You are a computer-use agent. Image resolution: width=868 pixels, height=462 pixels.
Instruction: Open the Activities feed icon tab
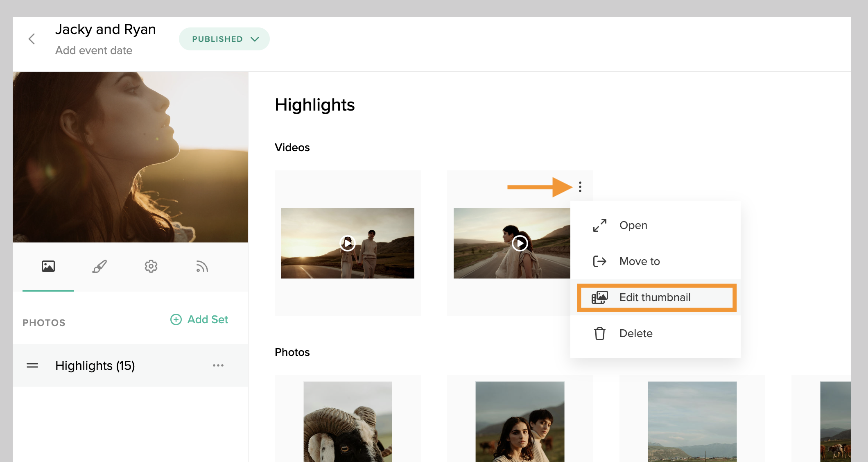(202, 267)
